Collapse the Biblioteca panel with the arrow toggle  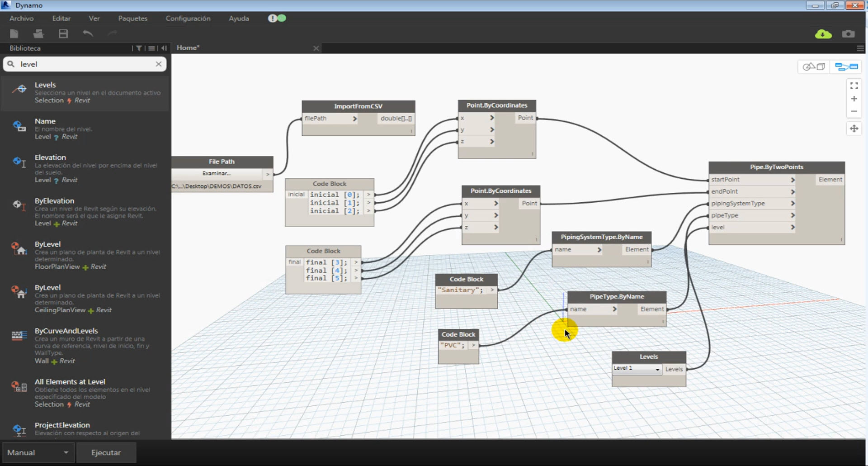164,48
